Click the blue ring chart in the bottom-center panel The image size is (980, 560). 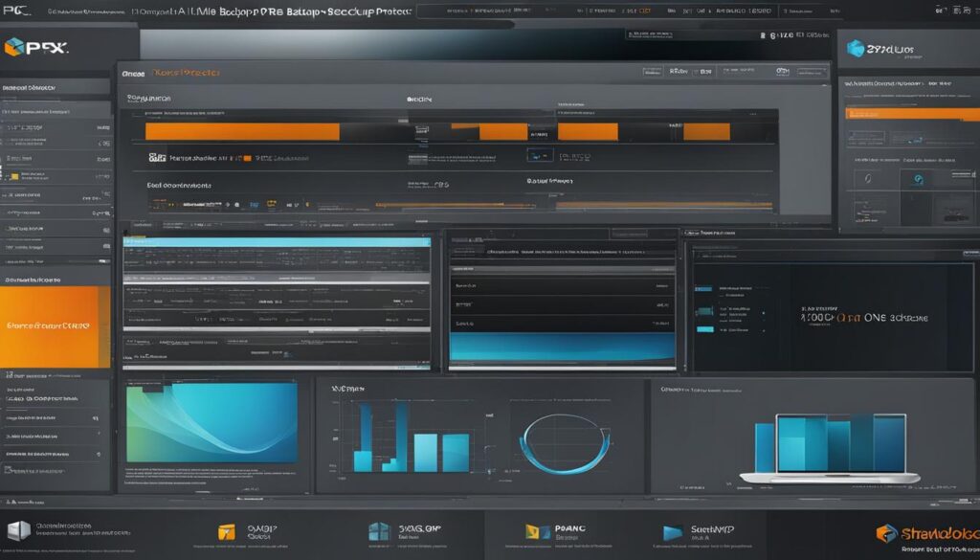click(x=566, y=444)
